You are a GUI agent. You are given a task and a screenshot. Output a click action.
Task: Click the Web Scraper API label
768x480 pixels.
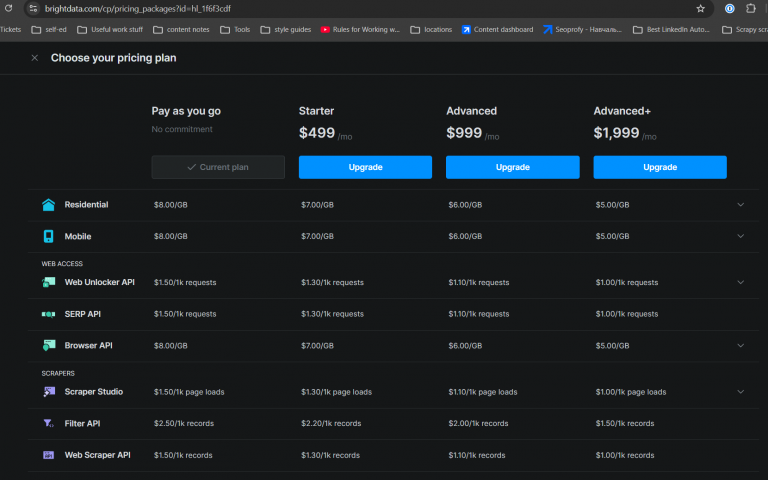coord(97,455)
